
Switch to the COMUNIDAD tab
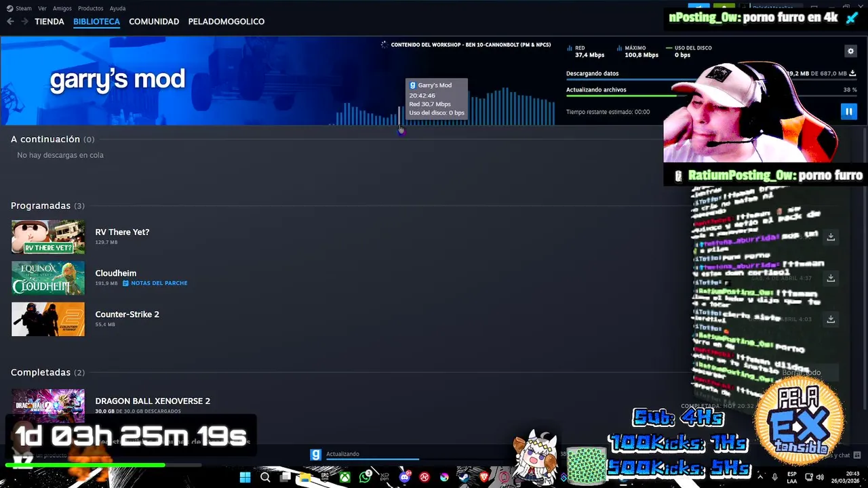pos(154,22)
